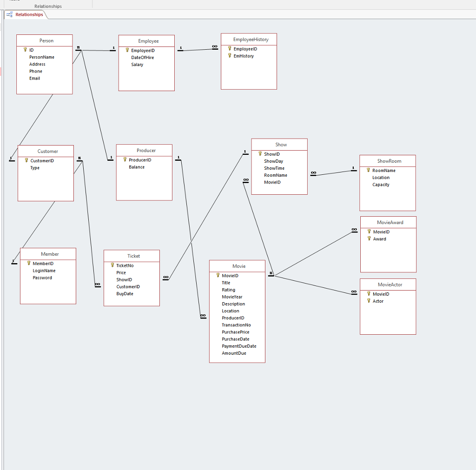Select the Person table title bar
This screenshot has width=476, height=470.
click(x=44, y=40)
